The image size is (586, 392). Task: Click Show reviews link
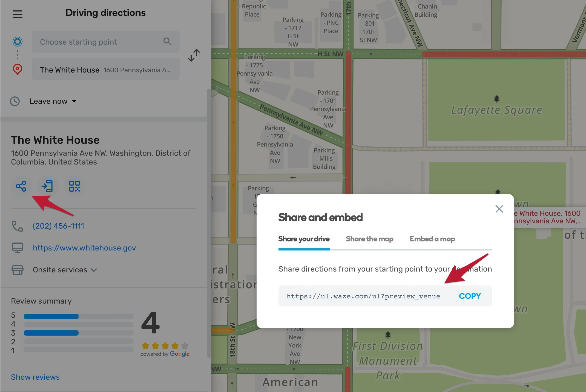[35, 377]
